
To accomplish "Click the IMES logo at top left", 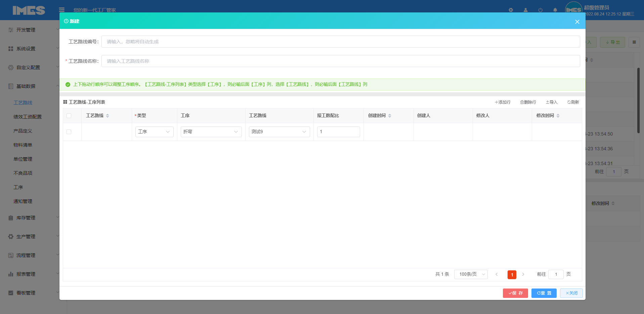I will tap(29, 10).
